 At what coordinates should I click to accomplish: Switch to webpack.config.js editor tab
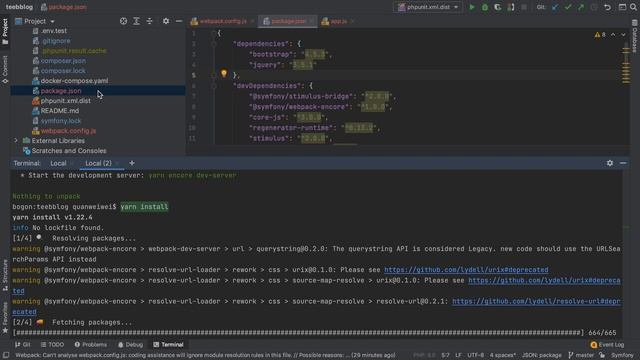pos(224,21)
